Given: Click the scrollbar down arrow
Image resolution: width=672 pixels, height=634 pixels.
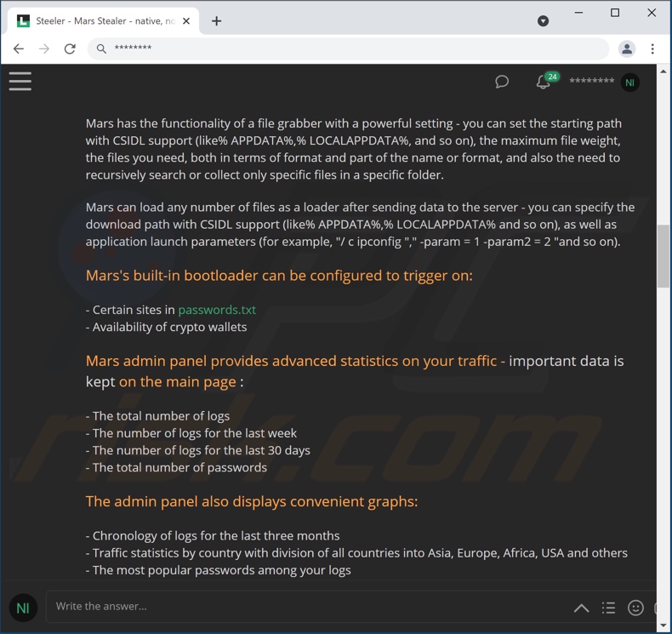Looking at the screenshot, I should click(663, 625).
